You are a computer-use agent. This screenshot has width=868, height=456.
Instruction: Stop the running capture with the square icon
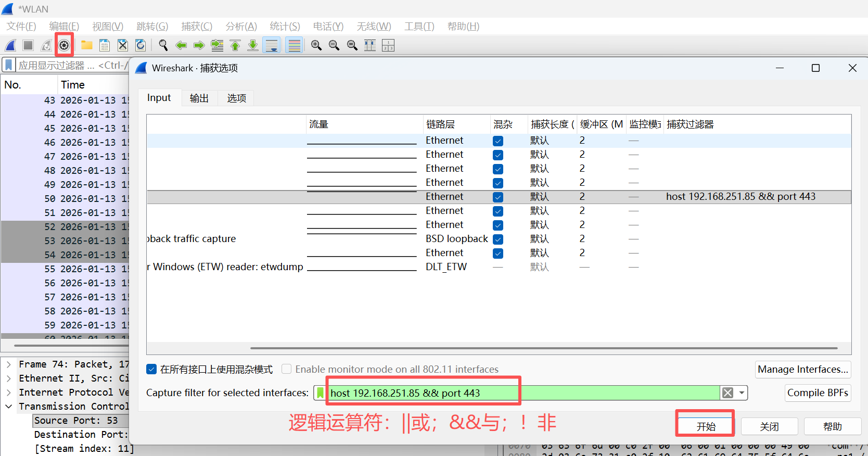click(x=28, y=45)
